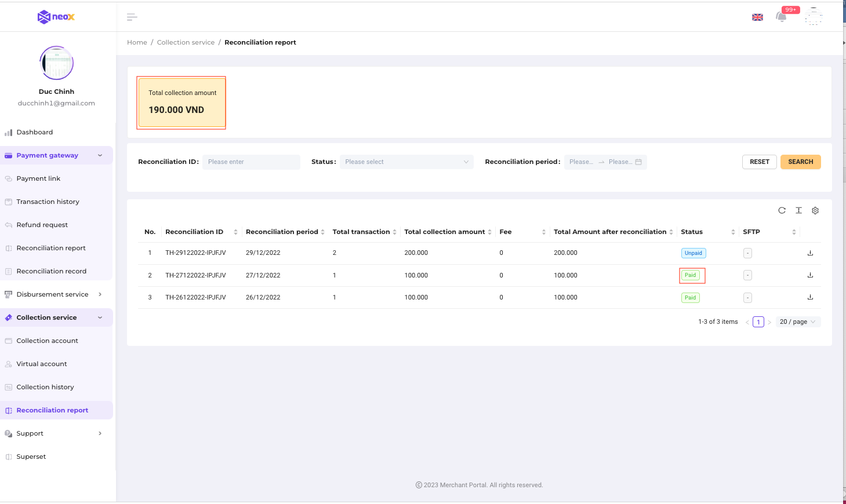Screen dimensions: 846x504
Task: Open Transaction history in the sidebar
Action: [x=48, y=202]
